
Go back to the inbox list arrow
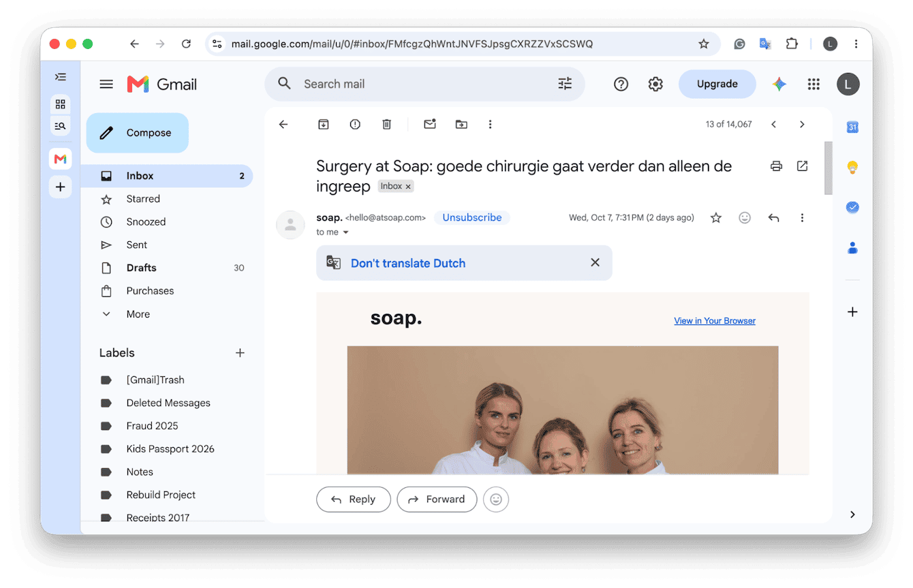click(283, 124)
